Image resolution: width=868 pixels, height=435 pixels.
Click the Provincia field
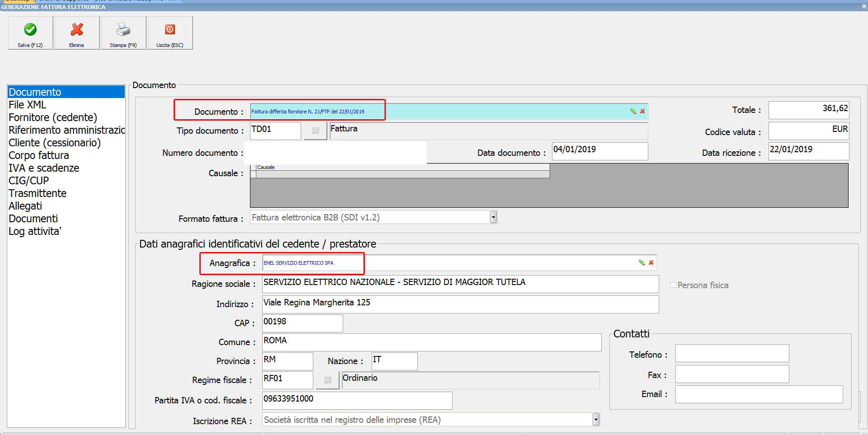pyautogui.click(x=288, y=361)
